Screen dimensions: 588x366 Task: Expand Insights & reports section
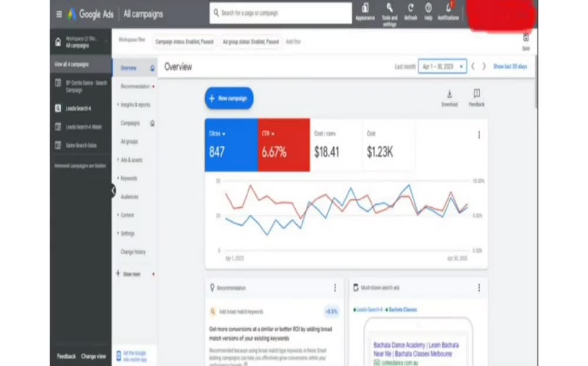tap(133, 105)
